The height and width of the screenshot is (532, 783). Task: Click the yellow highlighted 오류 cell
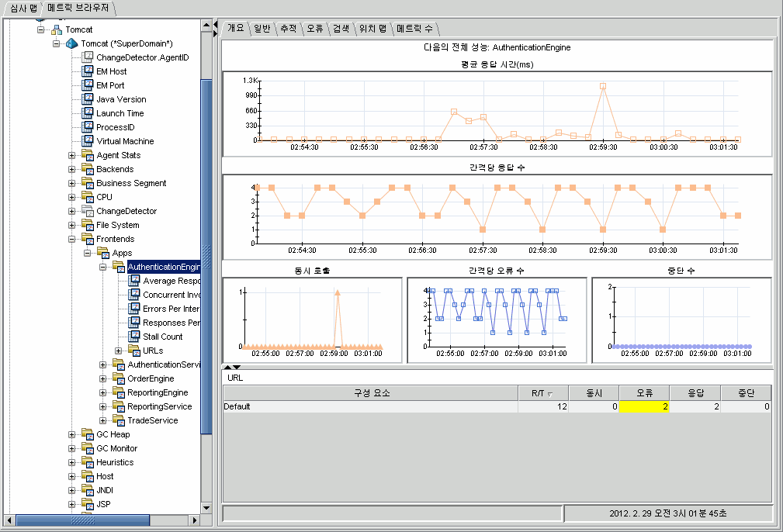coord(643,406)
